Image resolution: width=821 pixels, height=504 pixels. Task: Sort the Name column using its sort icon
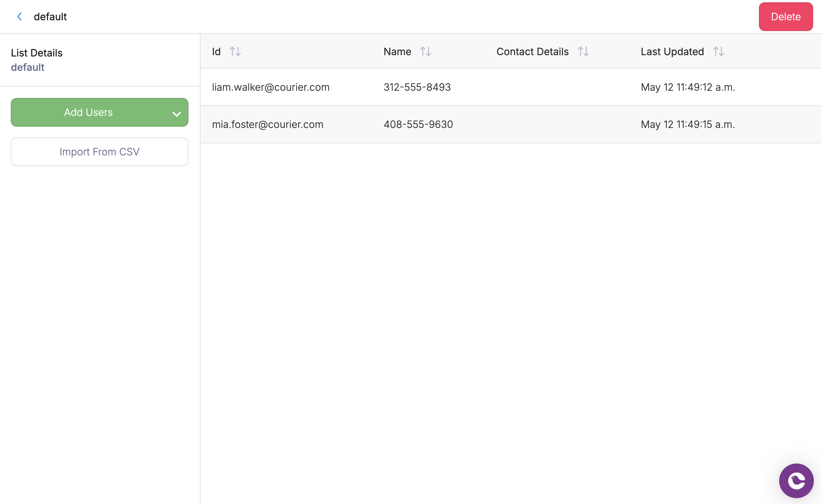click(x=425, y=52)
